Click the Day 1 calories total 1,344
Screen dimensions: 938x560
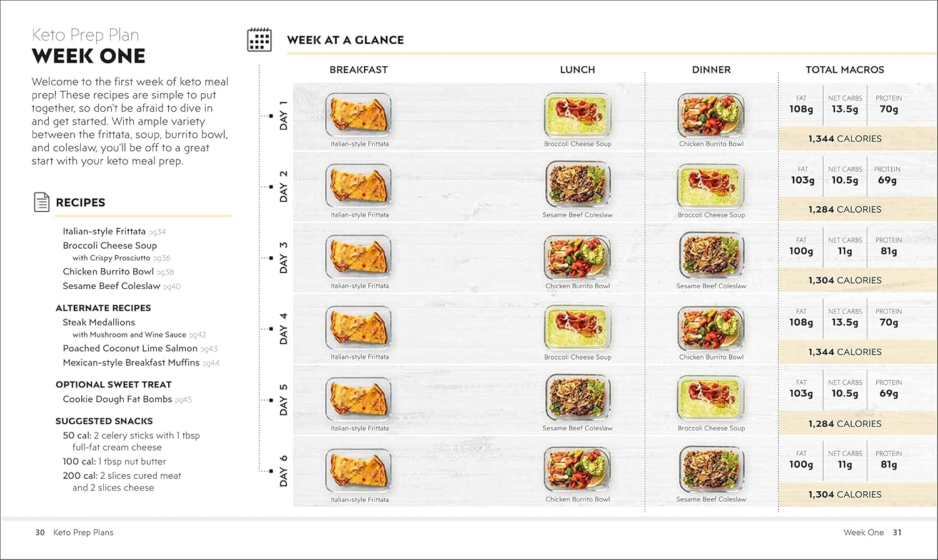point(844,139)
